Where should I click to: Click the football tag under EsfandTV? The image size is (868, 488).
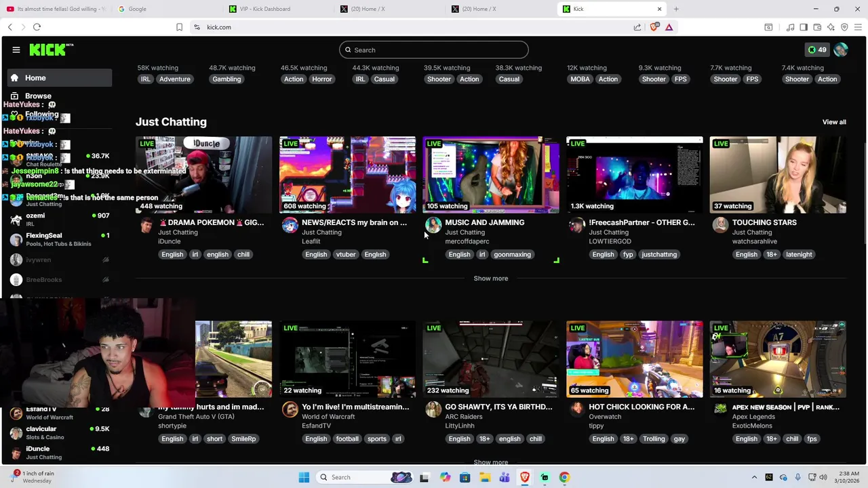pyautogui.click(x=347, y=439)
